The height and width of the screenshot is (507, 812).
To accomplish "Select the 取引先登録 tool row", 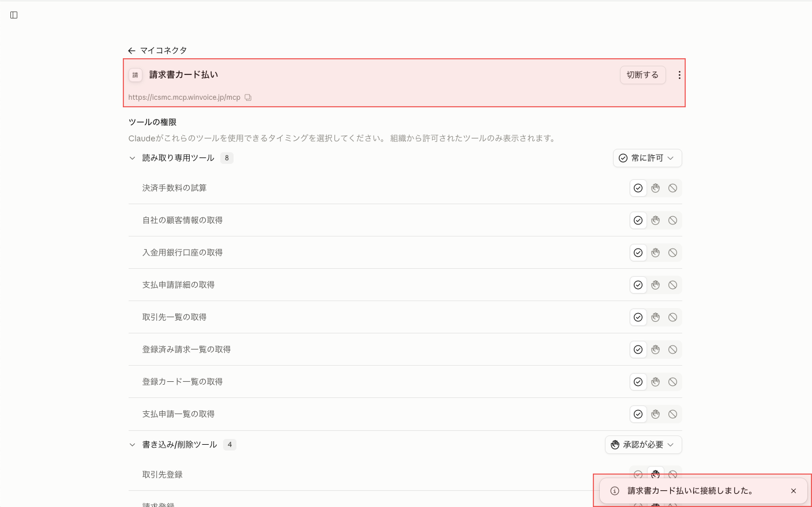I will [405, 475].
